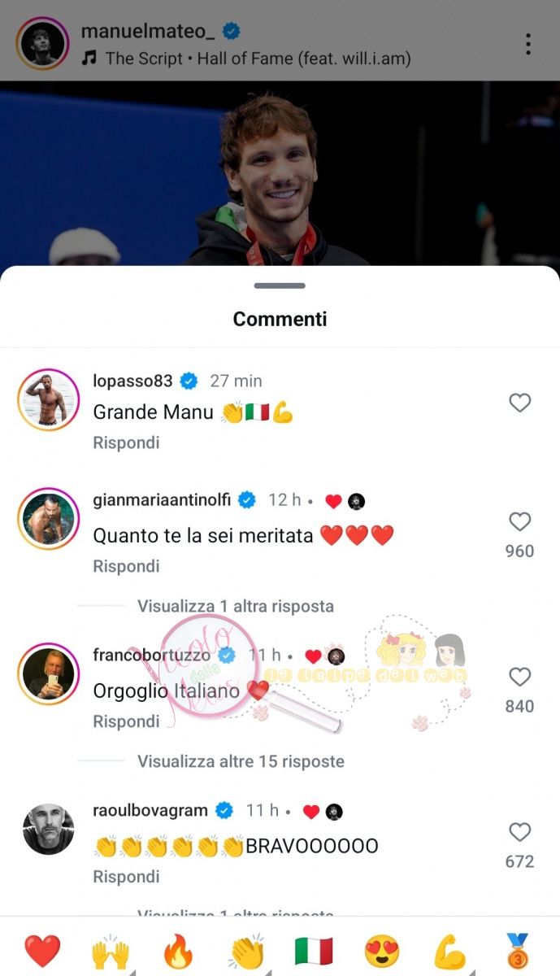Screen dimensions: 560x976
Task: Open manuelmateo_ profile username
Action: [150, 31]
